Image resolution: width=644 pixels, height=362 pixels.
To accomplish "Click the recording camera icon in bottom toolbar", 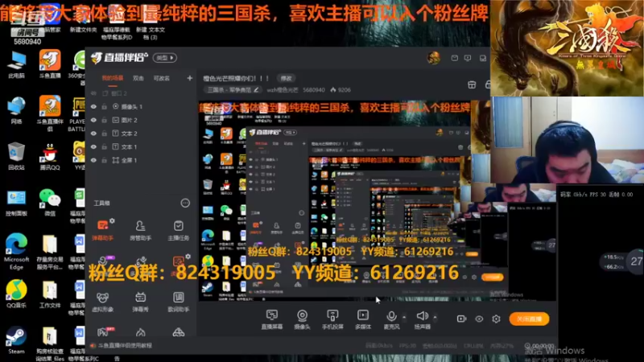I will pos(461,319).
